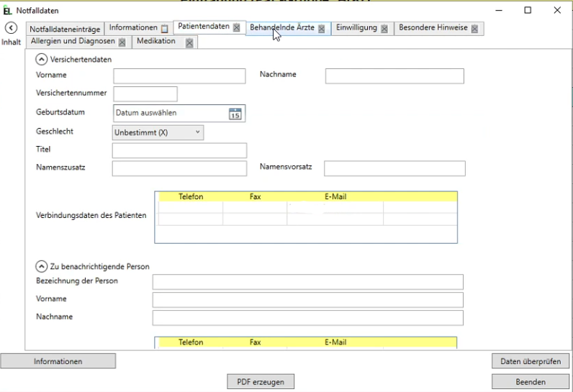
Task: Click the Bezeichnung der Person text field
Action: [307, 282]
